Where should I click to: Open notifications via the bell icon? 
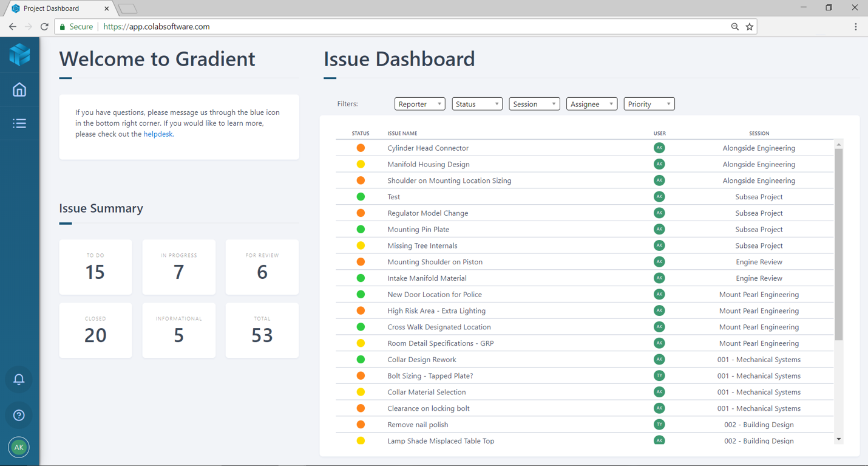pyautogui.click(x=19, y=379)
